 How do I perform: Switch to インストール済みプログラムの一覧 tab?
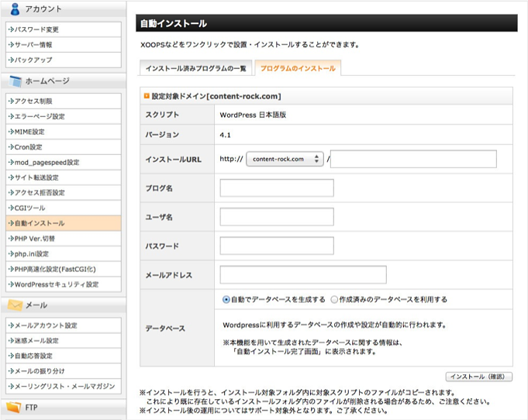coord(195,68)
